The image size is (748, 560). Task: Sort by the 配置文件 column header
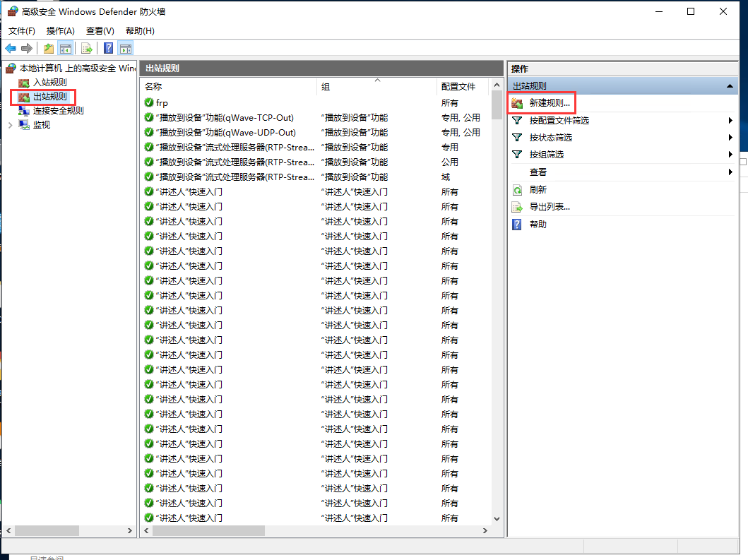click(x=462, y=86)
